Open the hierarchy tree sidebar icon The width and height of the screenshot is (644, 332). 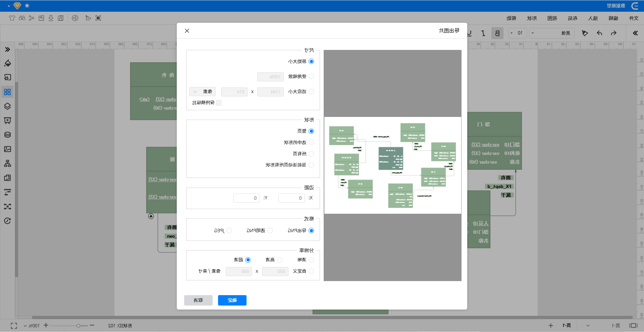(x=7, y=163)
